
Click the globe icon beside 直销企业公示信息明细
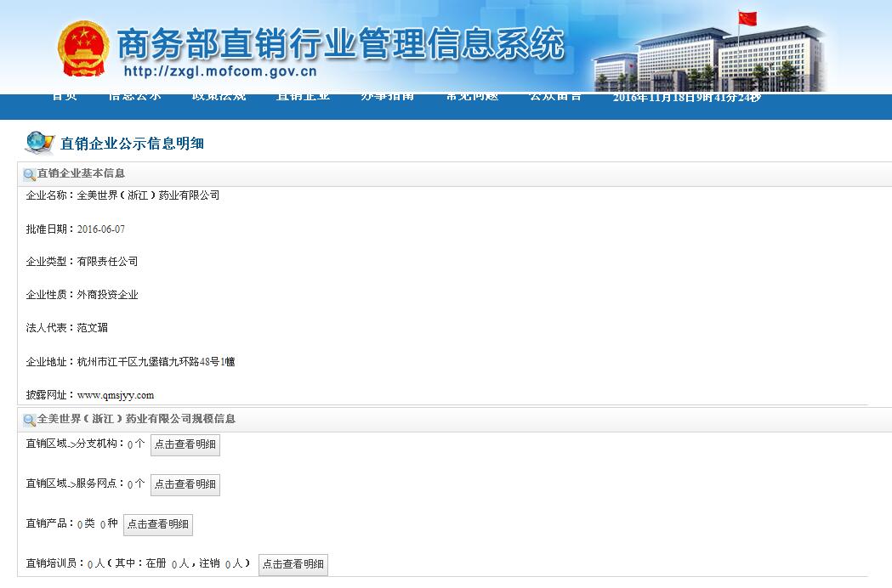point(39,142)
